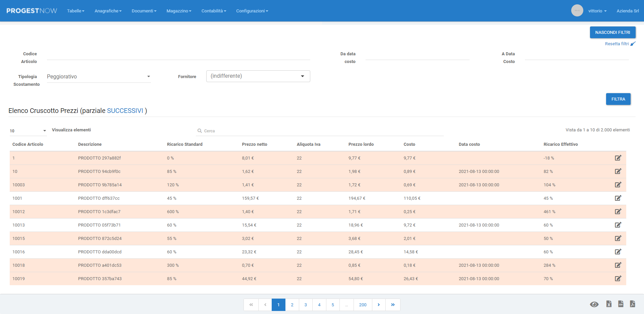Go to page 200
The image size is (644, 314).
coord(363,305)
